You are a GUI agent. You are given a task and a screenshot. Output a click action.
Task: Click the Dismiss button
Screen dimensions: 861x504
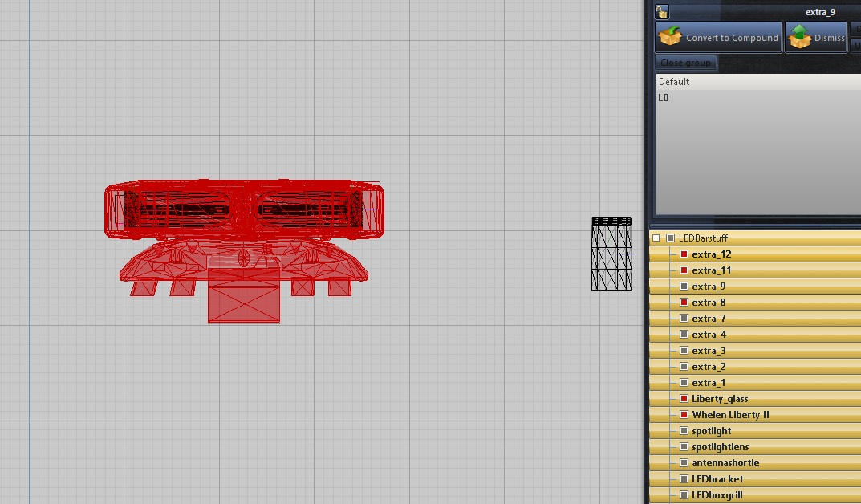coord(816,38)
